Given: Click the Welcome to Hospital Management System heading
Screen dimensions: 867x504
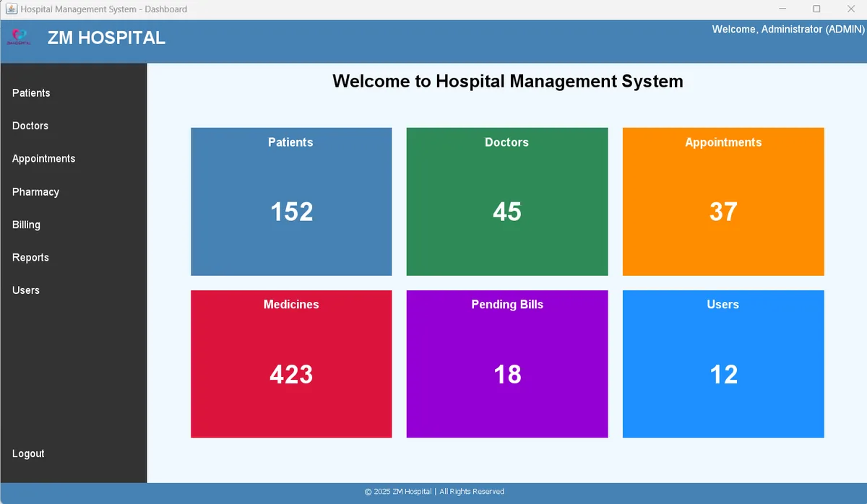Looking at the screenshot, I should 507,81.
